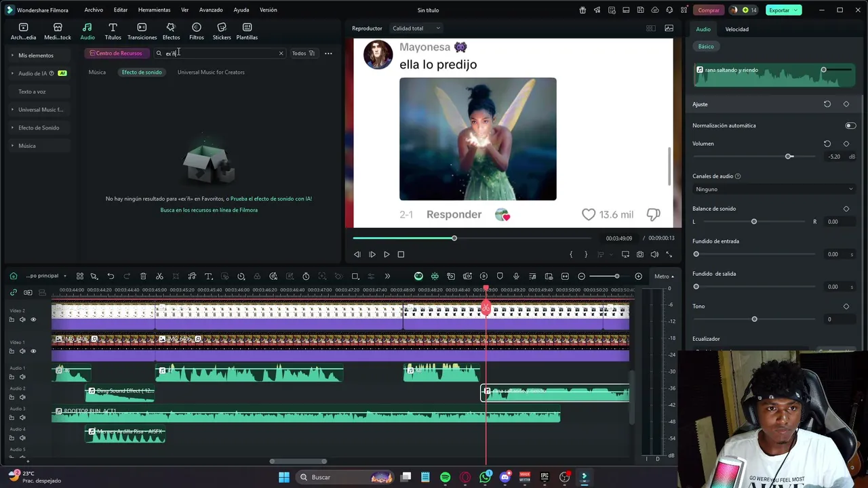The width and height of the screenshot is (868, 488).
Task: Click Prueba el efecto de sonido con IA link
Action: pos(271,199)
